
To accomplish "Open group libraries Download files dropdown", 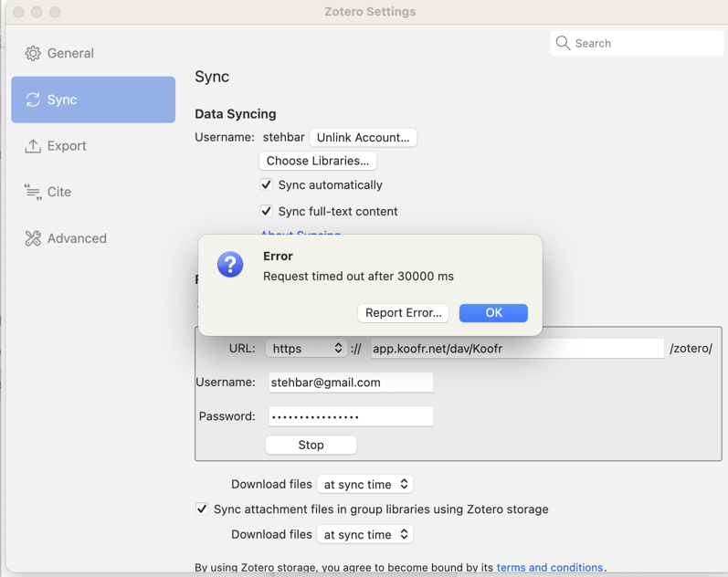I will [365, 534].
